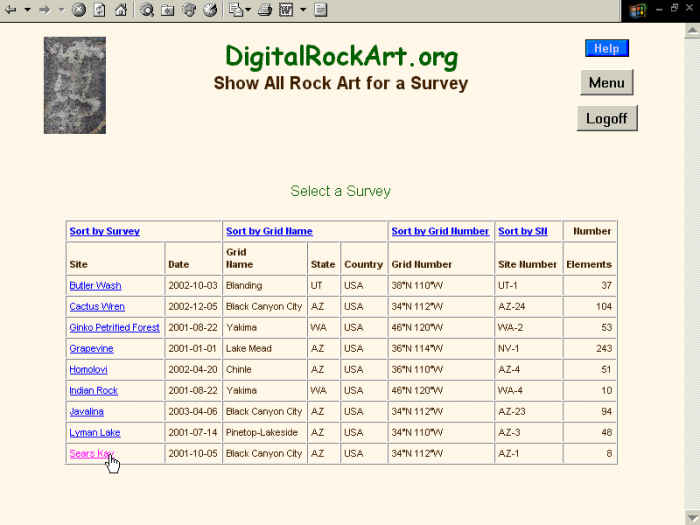Open the History icon in the toolbar

(209, 10)
